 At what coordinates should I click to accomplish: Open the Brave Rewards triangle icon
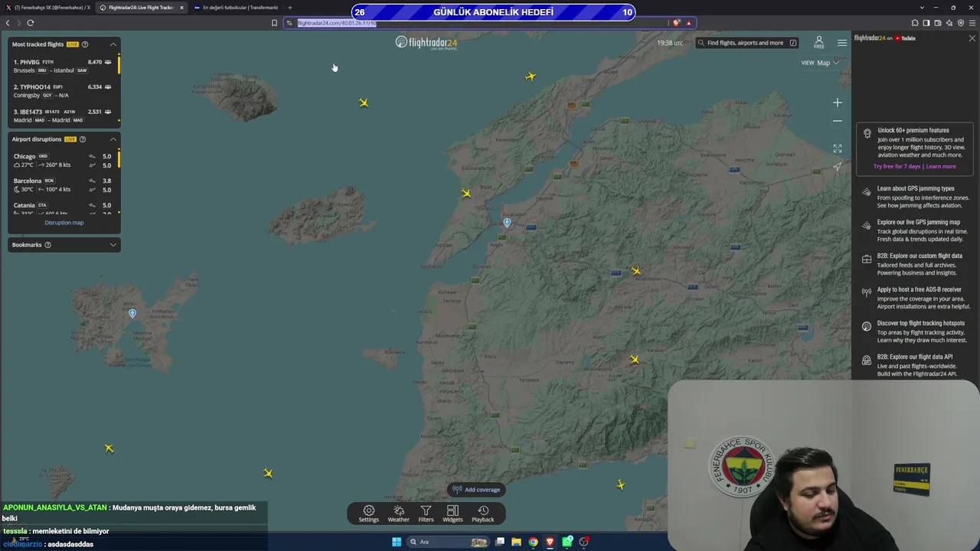(x=688, y=23)
